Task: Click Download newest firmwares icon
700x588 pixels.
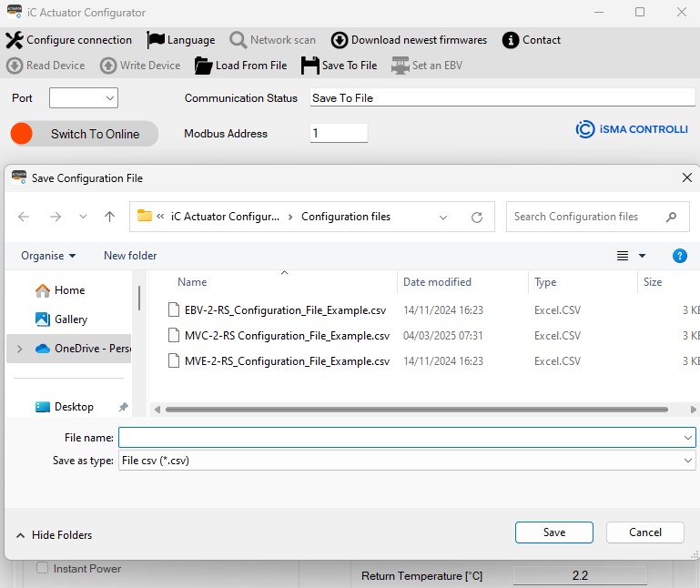Action: (x=340, y=40)
